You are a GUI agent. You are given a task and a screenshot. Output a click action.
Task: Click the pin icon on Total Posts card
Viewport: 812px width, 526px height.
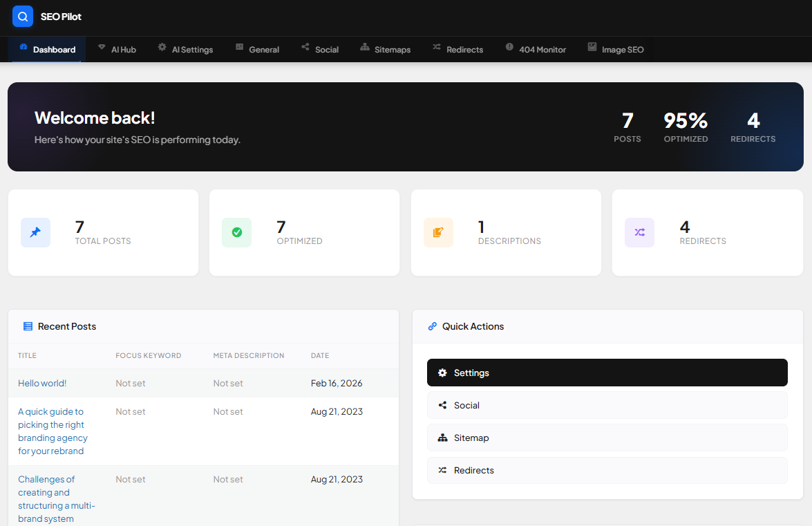(x=35, y=232)
